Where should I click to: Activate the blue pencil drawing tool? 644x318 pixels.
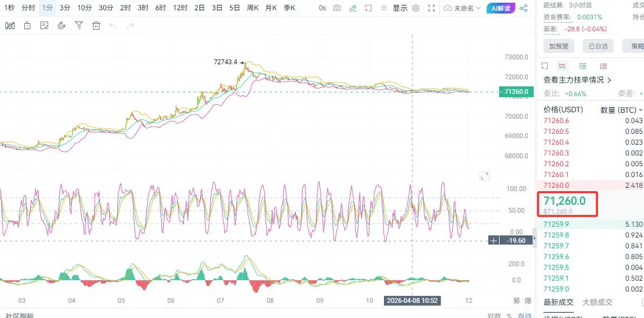[x=353, y=8]
